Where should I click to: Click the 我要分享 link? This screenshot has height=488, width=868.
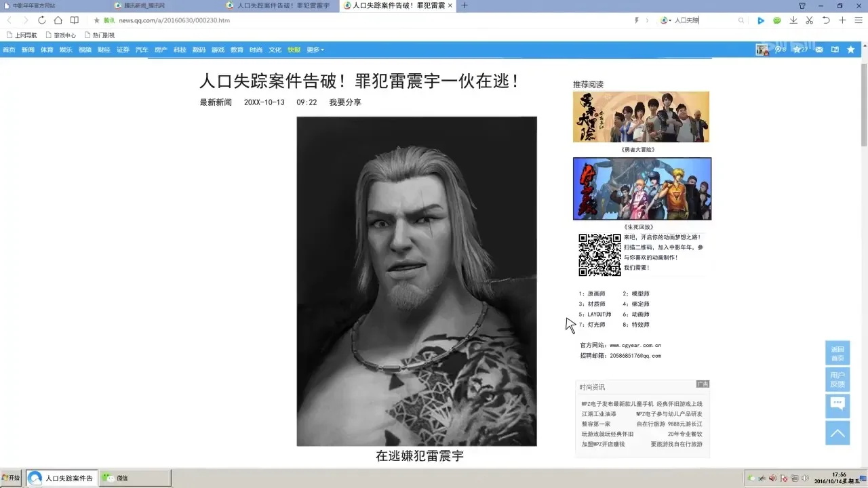click(x=345, y=102)
